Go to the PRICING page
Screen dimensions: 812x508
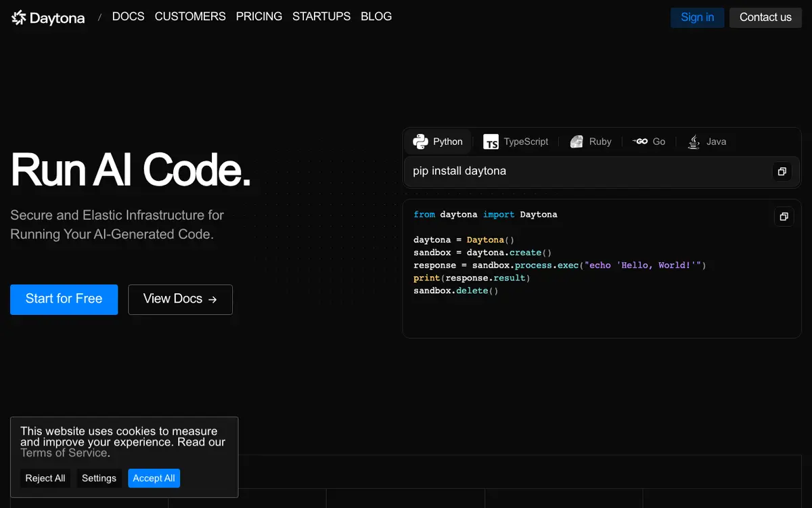click(259, 16)
